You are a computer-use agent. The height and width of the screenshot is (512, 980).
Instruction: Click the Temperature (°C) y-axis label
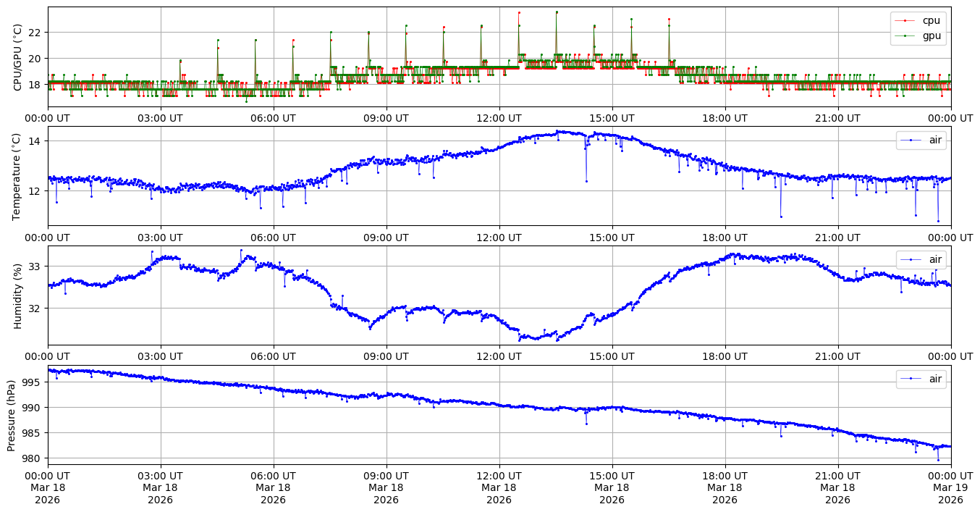tap(18, 176)
